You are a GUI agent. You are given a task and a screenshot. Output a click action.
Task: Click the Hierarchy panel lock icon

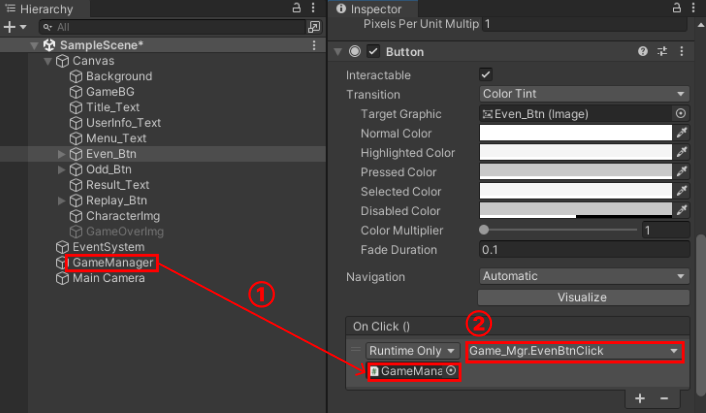point(296,8)
